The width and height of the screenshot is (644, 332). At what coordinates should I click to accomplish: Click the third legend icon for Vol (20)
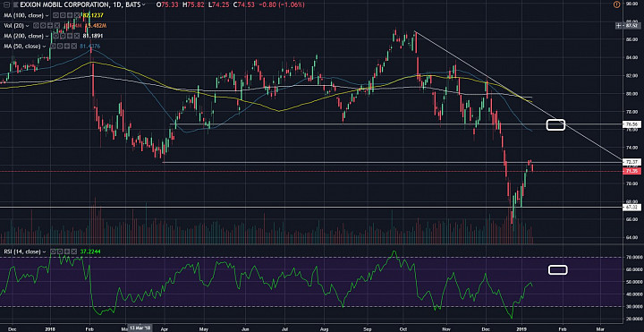[50, 25]
